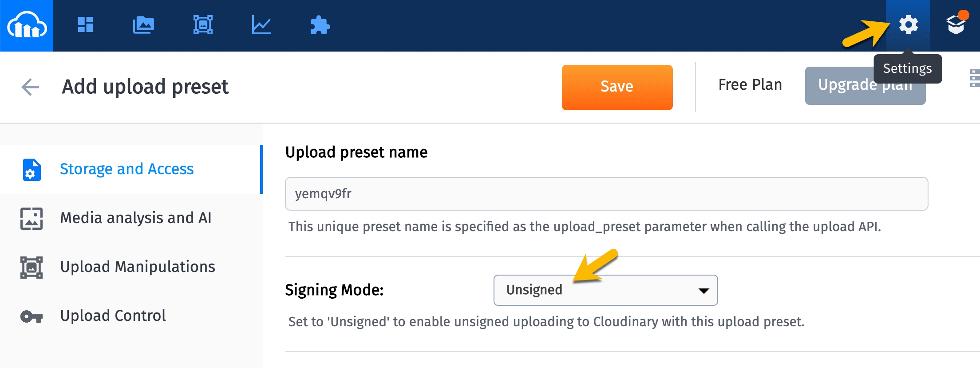
Task: Open the Cloudinary logo home
Action: point(27,25)
